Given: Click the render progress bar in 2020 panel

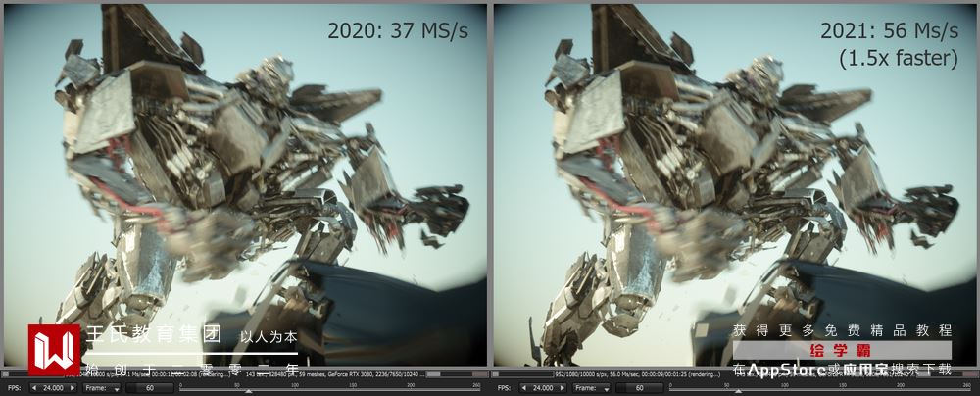Looking at the screenshot, I should click(x=32, y=374).
